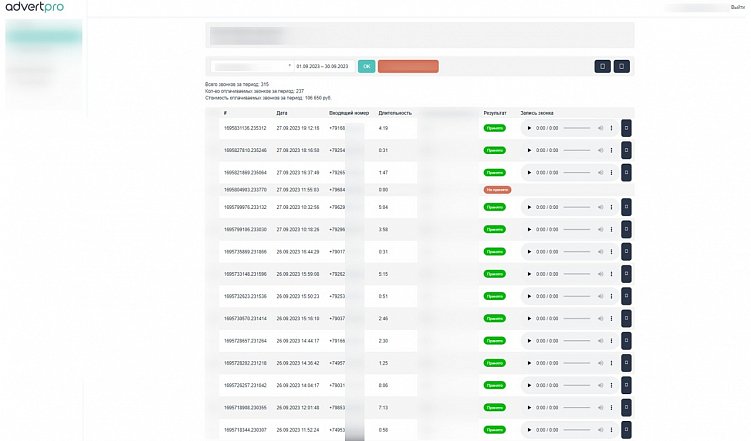Open audio options menu for 2:30 call

pyautogui.click(x=611, y=341)
